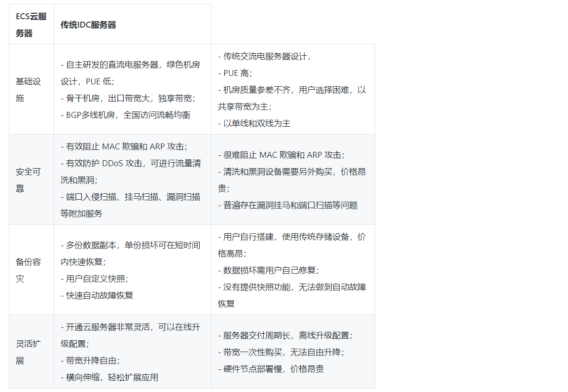Click the line 'PUE 高'
568x392 pixels.
pyautogui.click(x=235, y=73)
